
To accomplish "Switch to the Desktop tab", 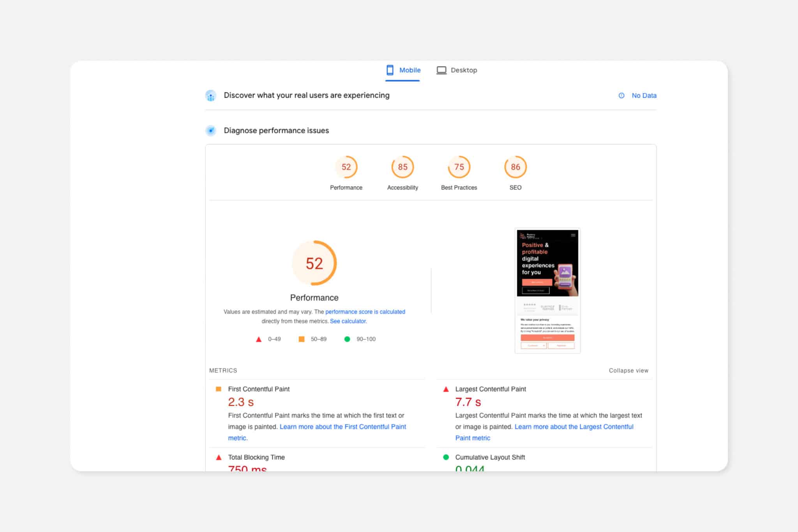I will (463, 70).
